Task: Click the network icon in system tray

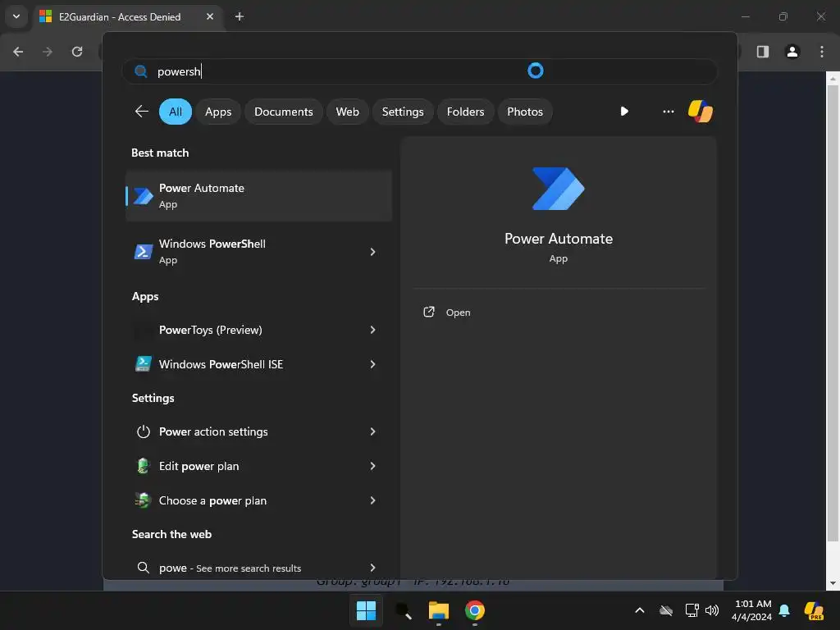Action: pos(692,610)
